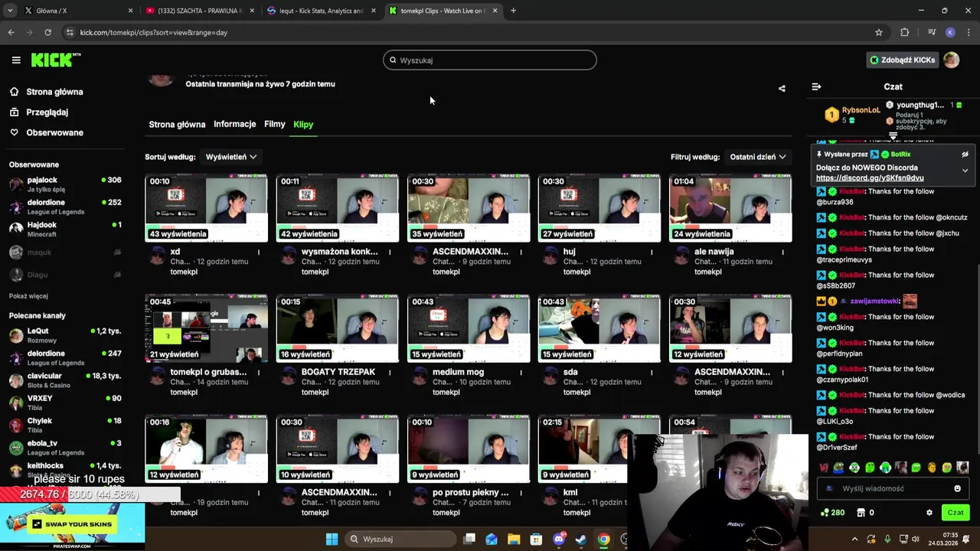Image resolution: width=980 pixels, height=551 pixels.
Task: Open the hamburger menu next to the KICK logo
Action: coord(16,60)
